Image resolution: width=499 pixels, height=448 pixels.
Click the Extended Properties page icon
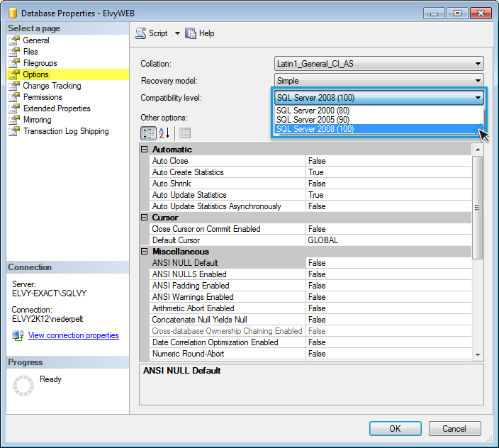tap(14, 108)
